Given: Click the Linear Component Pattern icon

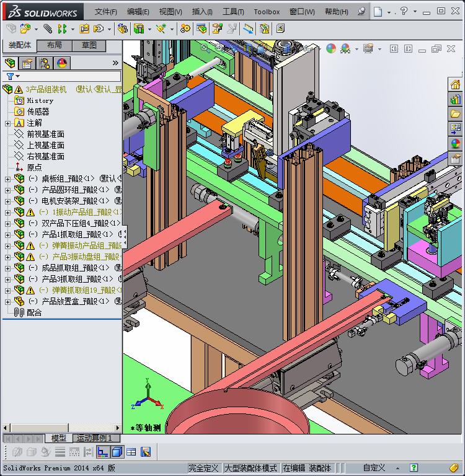Looking at the screenshot, I should pos(62,29).
